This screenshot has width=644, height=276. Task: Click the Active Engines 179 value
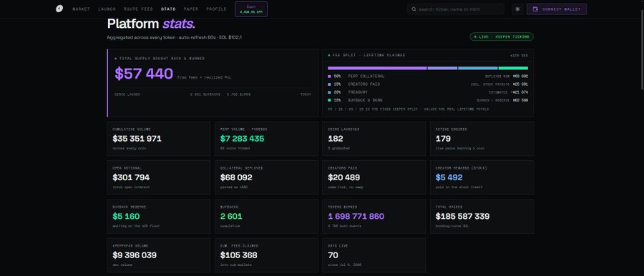(443, 139)
